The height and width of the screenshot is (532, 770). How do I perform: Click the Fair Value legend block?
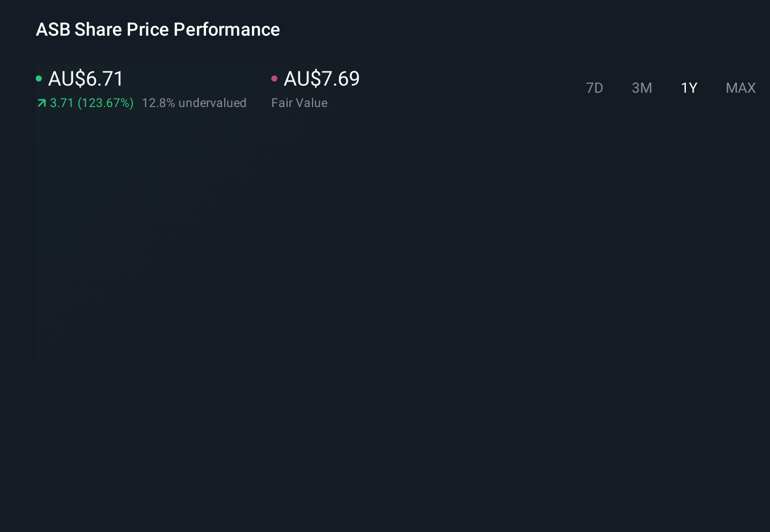pyautogui.click(x=316, y=89)
